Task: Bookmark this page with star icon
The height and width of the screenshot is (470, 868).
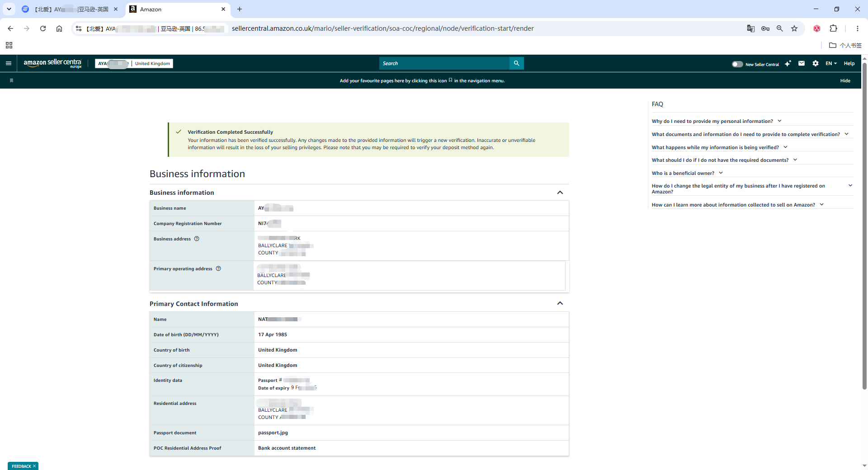Action: 794,28
